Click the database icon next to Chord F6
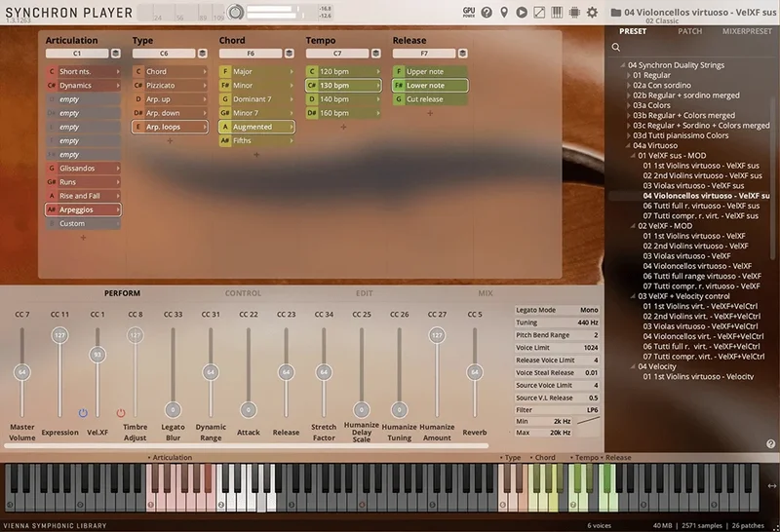This screenshot has height=532, width=780. pyautogui.click(x=289, y=54)
